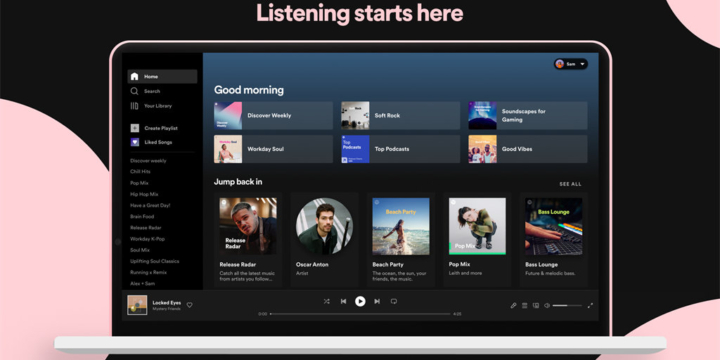Image resolution: width=720 pixels, height=360 pixels.
Task: Open the Pop Mix card cover
Action: 477,226
